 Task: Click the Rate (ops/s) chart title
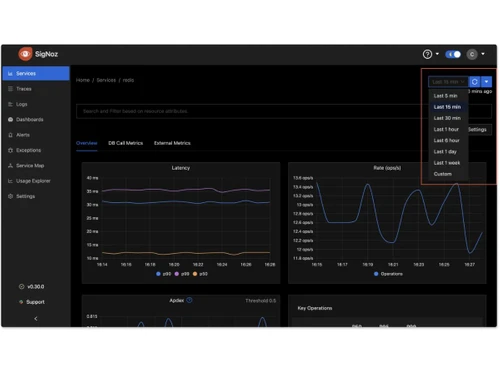tap(387, 168)
